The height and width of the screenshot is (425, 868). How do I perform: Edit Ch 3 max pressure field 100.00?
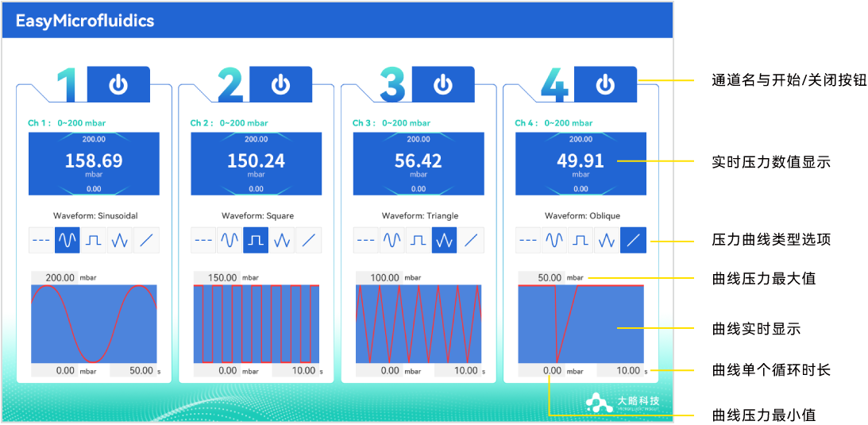[x=379, y=277]
